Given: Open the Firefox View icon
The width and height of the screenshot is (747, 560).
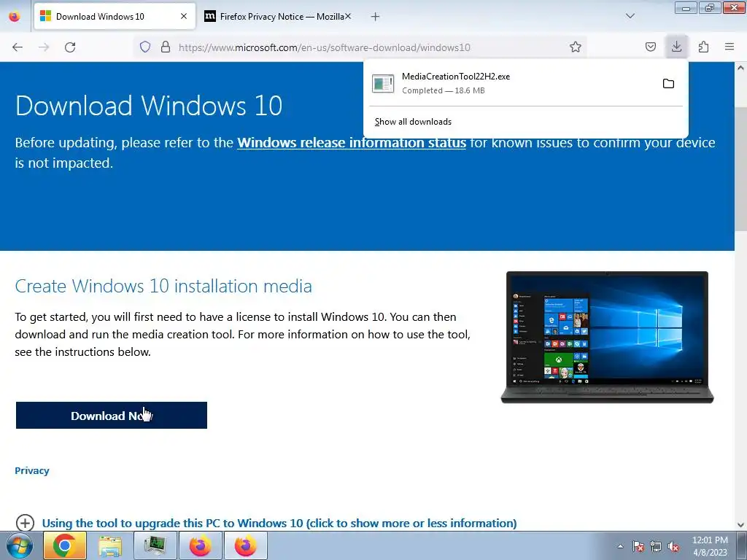Looking at the screenshot, I should [x=15, y=16].
